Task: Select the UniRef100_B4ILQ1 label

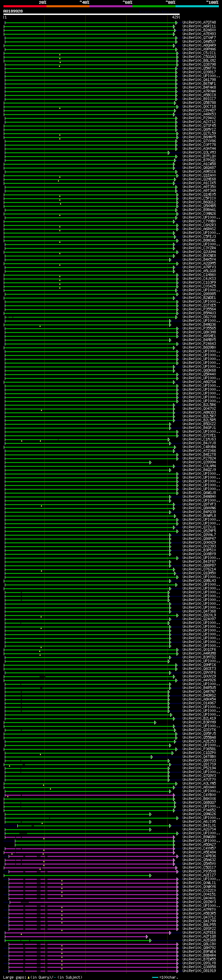Action: pyautogui.click(x=199, y=826)
